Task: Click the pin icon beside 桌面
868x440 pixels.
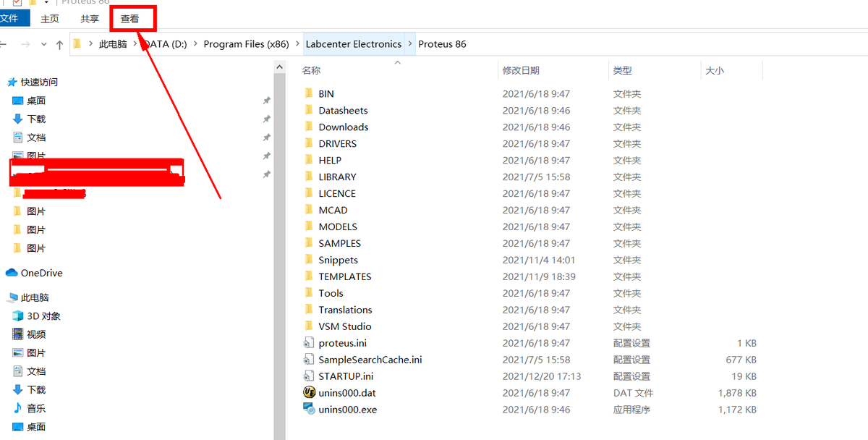Action: pyautogui.click(x=266, y=101)
